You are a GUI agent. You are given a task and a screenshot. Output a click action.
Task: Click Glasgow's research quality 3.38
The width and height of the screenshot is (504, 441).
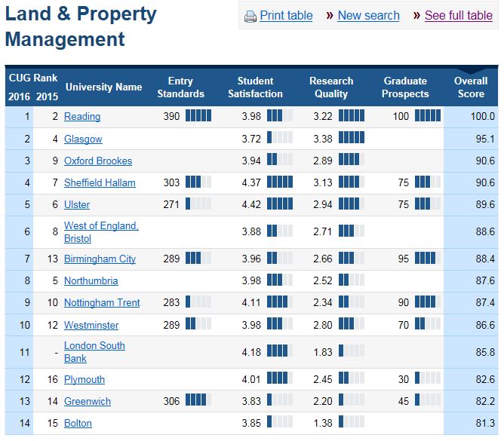pos(323,139)
